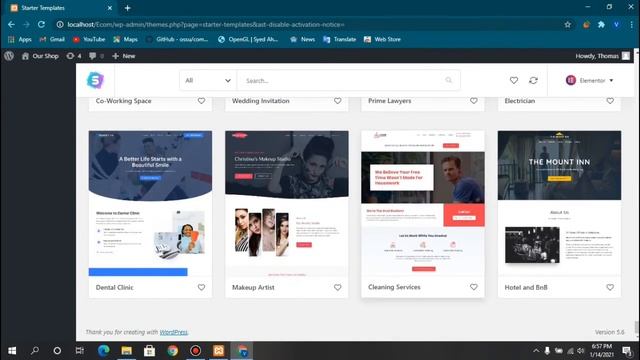
Task: Click the sync library refresh icon
Action: [533, 80]
